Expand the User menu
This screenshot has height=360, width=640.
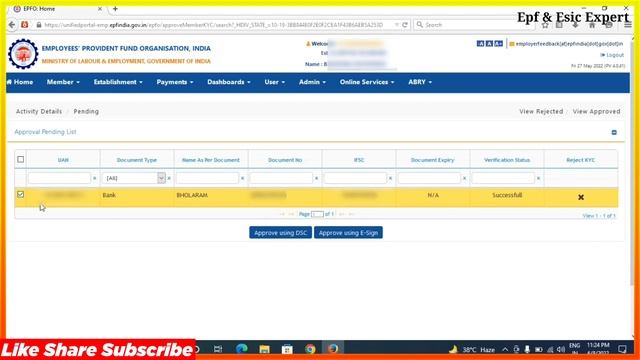click(x=274, y=82)
